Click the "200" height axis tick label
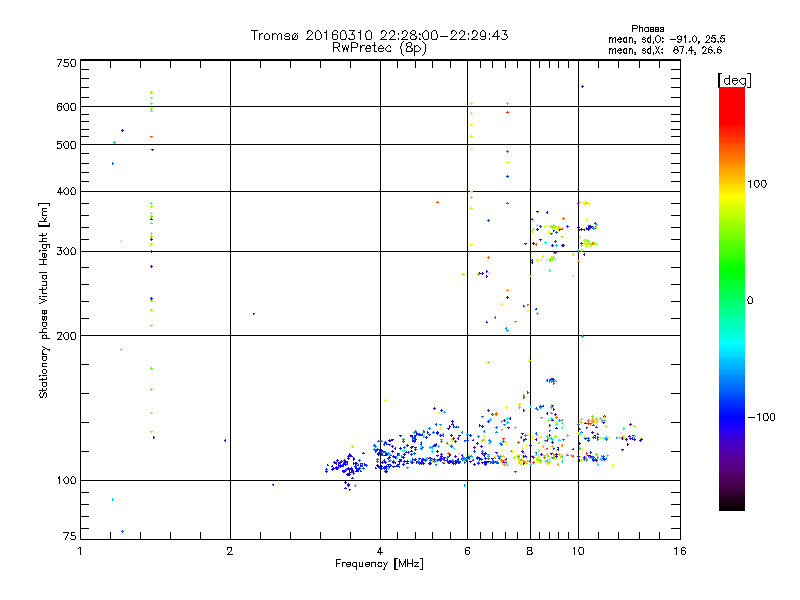Screen dimensions: 800x600 [x=66, y=336]
